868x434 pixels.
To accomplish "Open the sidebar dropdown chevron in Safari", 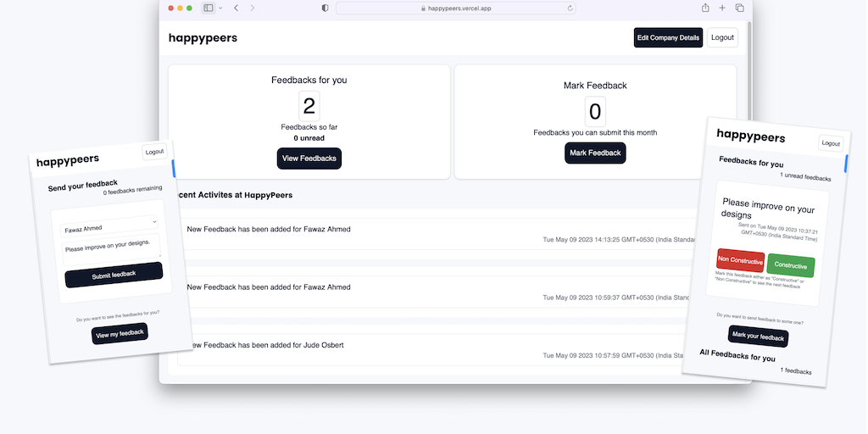I will tap(221, 8).
